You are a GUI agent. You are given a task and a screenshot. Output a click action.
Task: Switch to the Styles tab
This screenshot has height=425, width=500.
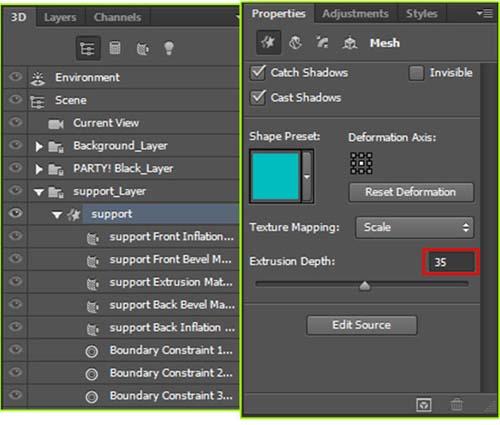tap(421, 13)
